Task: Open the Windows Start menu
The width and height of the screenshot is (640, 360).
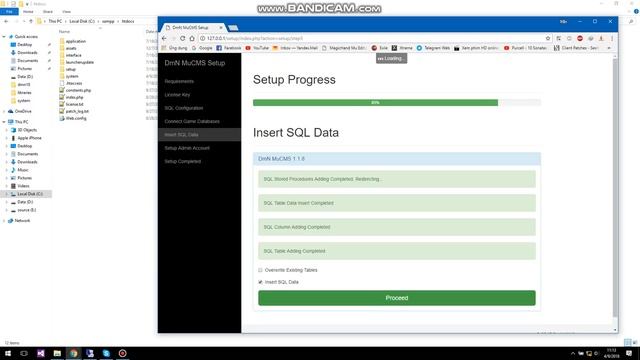Action: (x=8, y=353)
